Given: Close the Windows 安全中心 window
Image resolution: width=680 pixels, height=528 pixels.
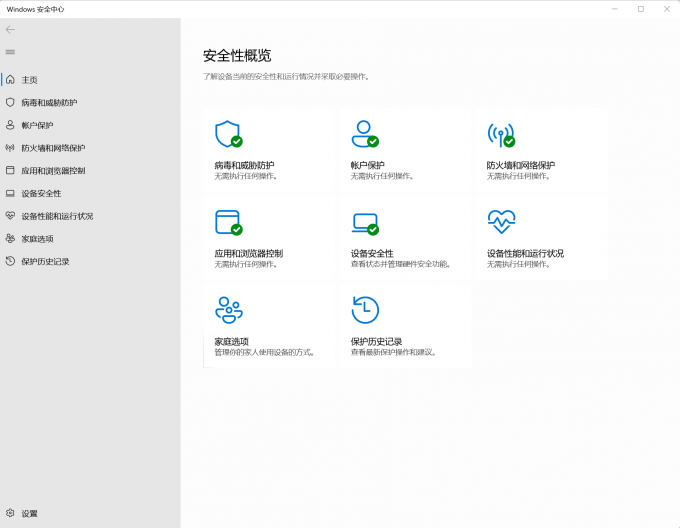Looking at the screenshot, I should click(x=667, y=9).
